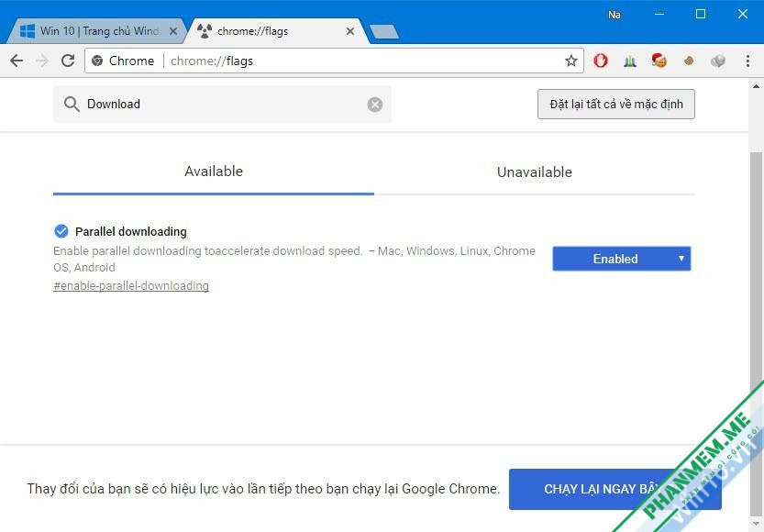
Task: Click the Chrome site info icon in address bar
Action: (x=97, y=61)
